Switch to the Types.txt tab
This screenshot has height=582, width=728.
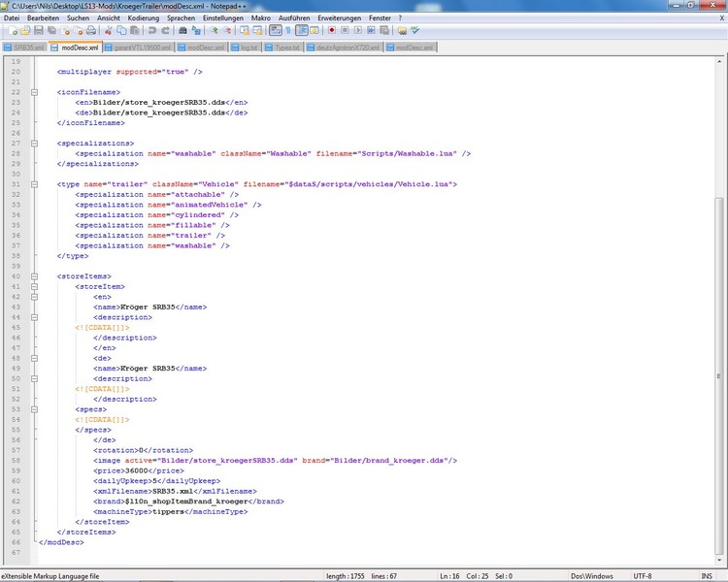283,48
